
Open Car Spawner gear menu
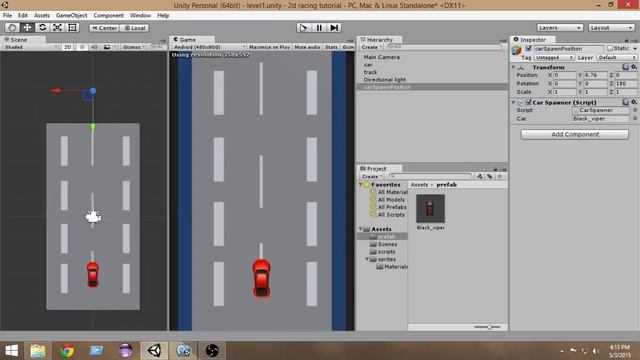click(x=634, y=102)
